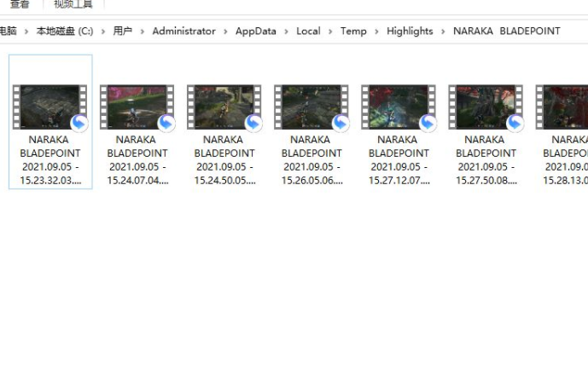588x387 pixels.
Task: Expand chevron after Highlights
Action: 443,32
